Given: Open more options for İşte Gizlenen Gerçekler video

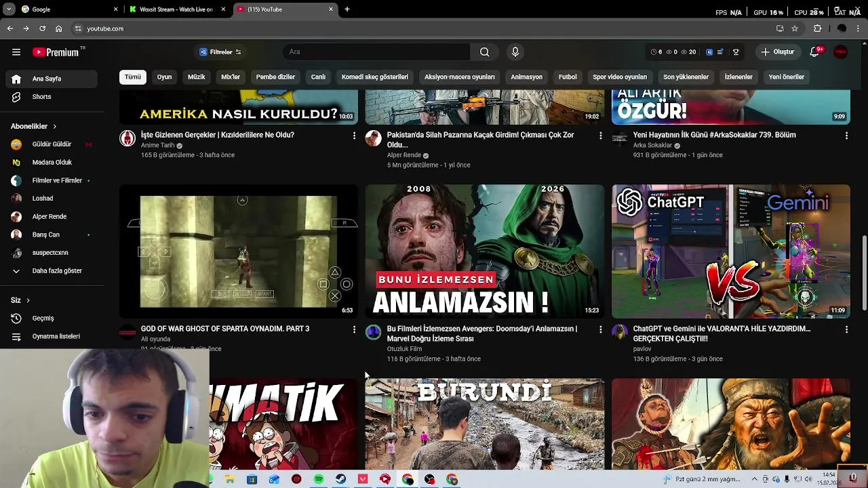Looking at the screenshot, I should point(354,136).
